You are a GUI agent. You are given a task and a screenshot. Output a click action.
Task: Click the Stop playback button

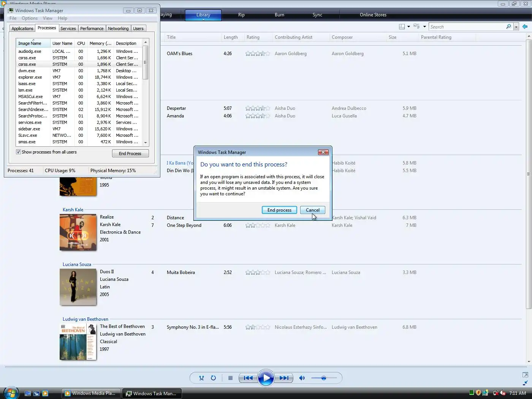coord(230,378)
